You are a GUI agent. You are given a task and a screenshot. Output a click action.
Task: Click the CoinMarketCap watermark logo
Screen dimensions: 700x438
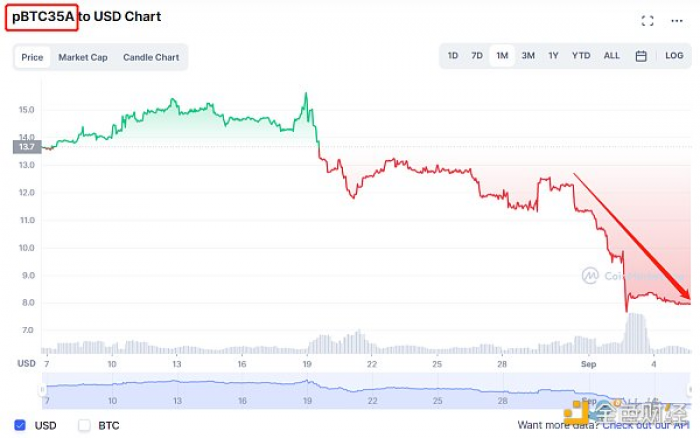(x=590, y=275)
